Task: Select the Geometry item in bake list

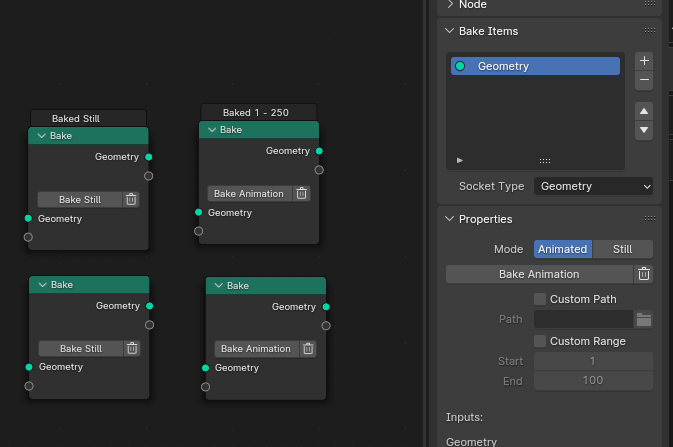Action: (x=535, y=66)
